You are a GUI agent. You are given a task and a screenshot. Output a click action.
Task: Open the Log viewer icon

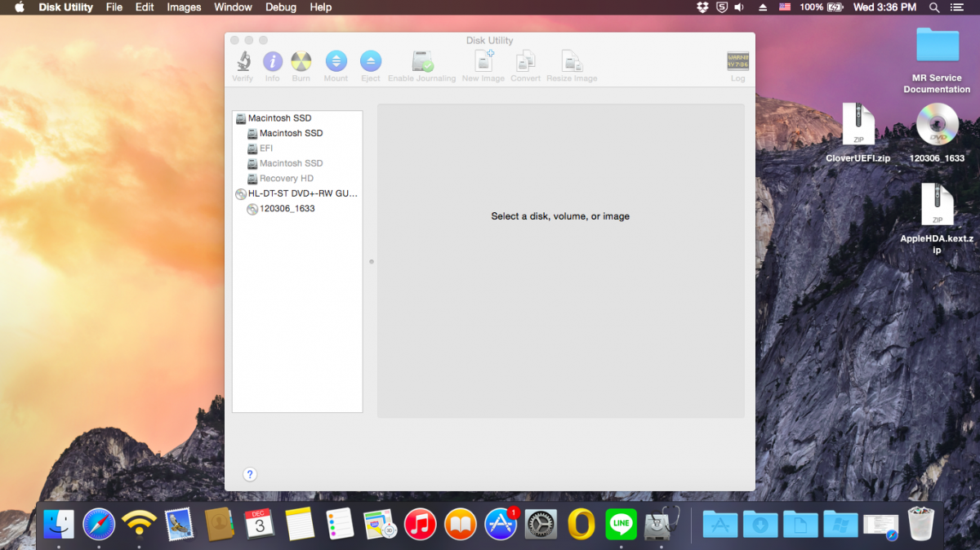pos(737,62)
